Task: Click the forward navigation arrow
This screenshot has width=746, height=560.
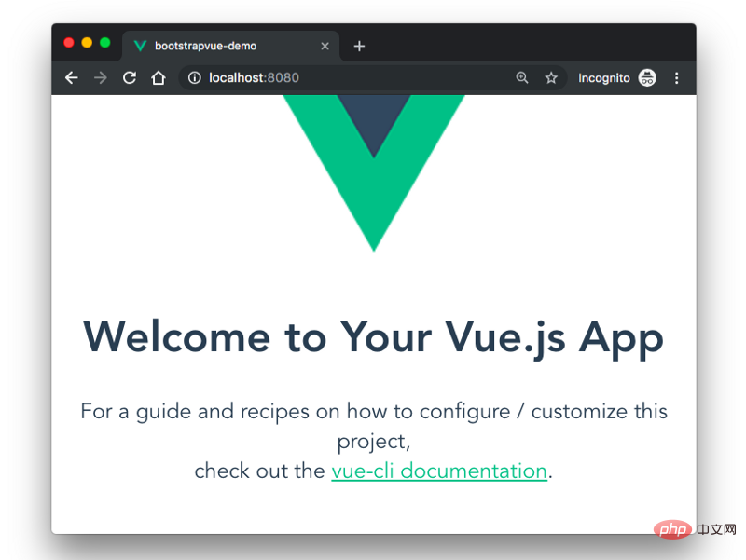Action: (101, 77)
